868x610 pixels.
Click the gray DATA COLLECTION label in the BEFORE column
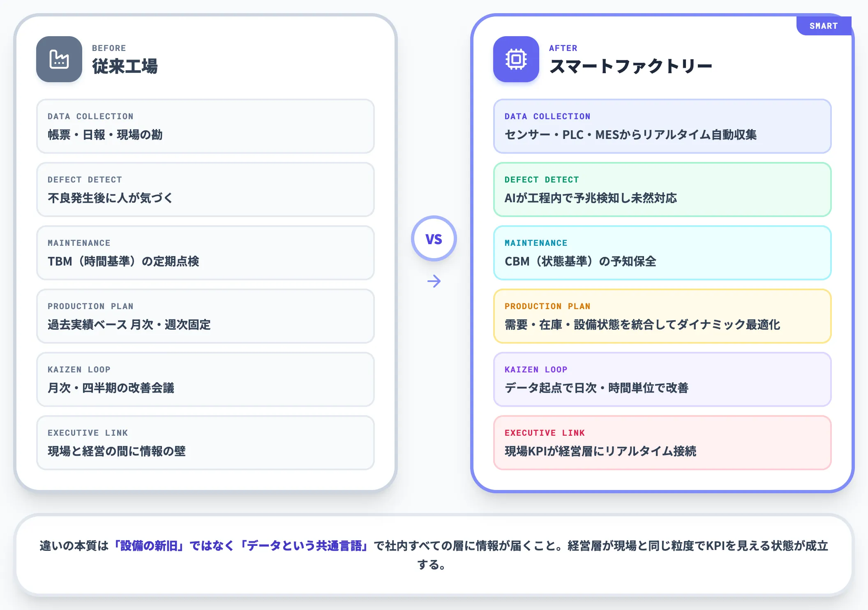point(90,116)
